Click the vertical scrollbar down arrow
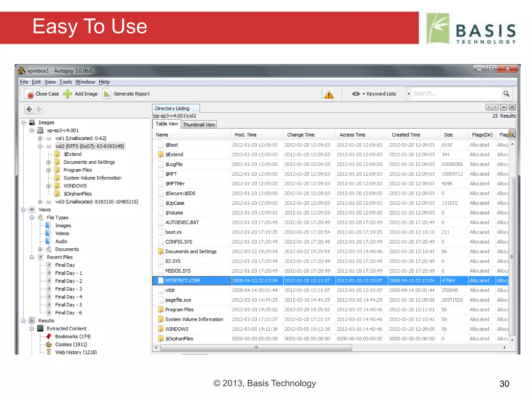 tap(512, 340)
